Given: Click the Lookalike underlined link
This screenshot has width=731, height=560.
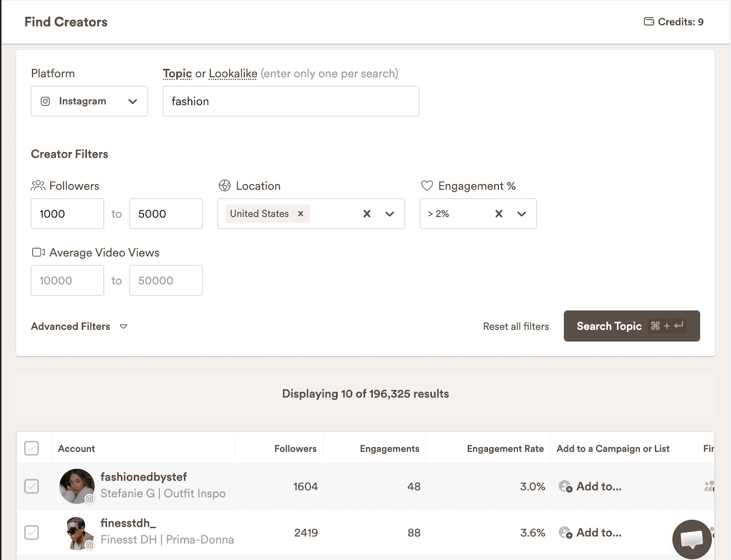Looking at the screenshot, I should click(233, 73).
